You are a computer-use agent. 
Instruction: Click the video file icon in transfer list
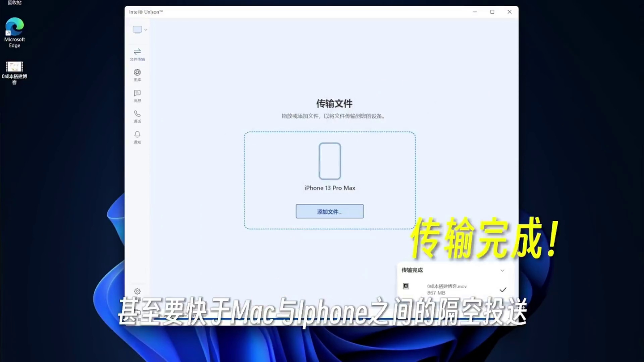click(x=406, y=286)
